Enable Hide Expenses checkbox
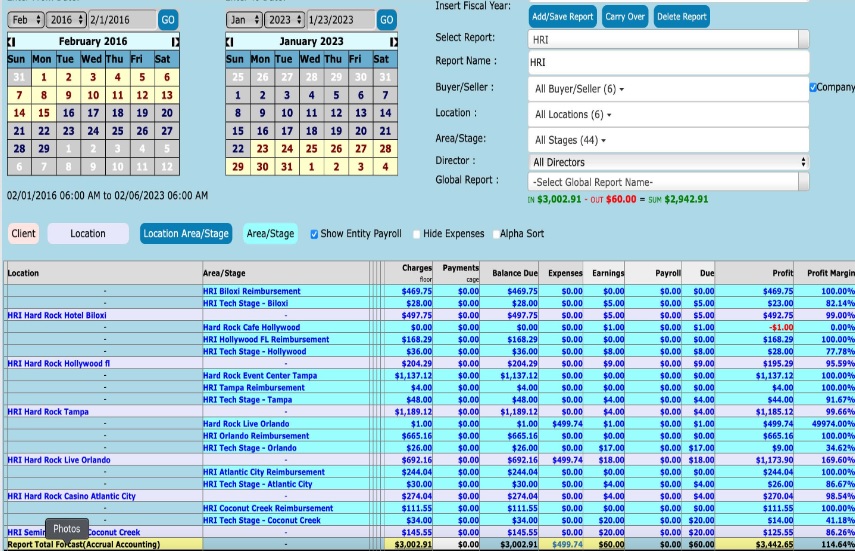Image resolution: width=855 pixels, height=551 pixels. click(x=417, y=234)
